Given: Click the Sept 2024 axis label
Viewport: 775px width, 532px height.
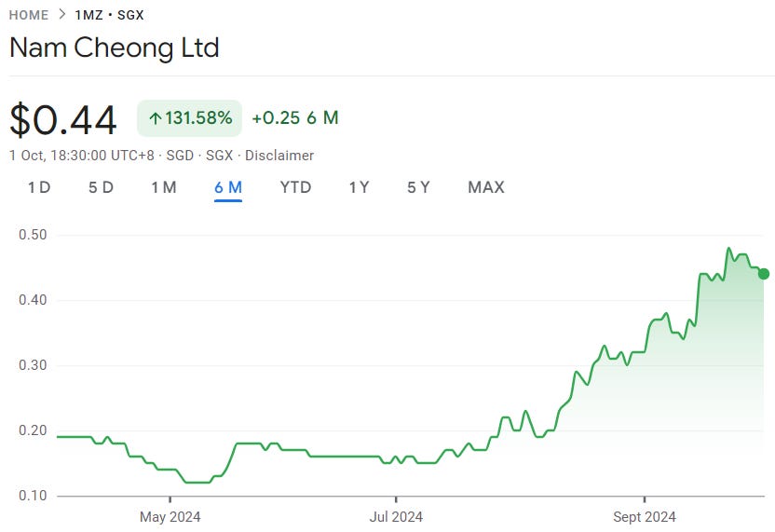Looking at the screenshot, I should (644, 517).
